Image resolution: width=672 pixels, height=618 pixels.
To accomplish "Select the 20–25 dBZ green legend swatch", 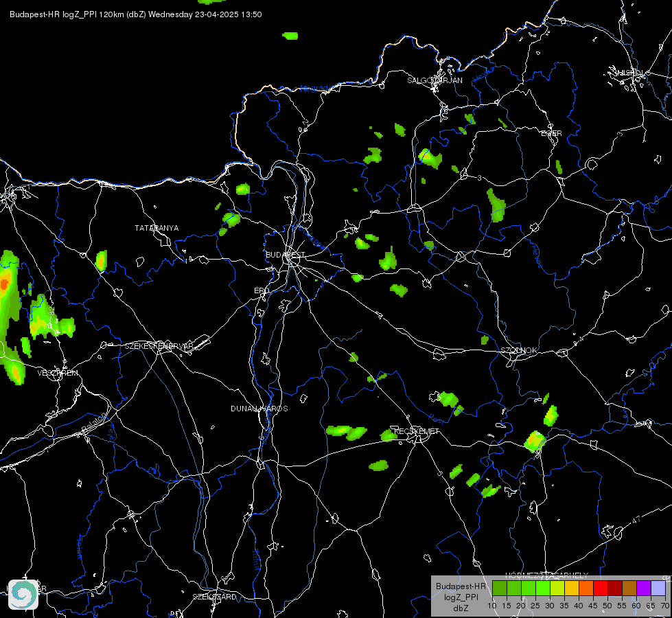I will click(529, 588).
